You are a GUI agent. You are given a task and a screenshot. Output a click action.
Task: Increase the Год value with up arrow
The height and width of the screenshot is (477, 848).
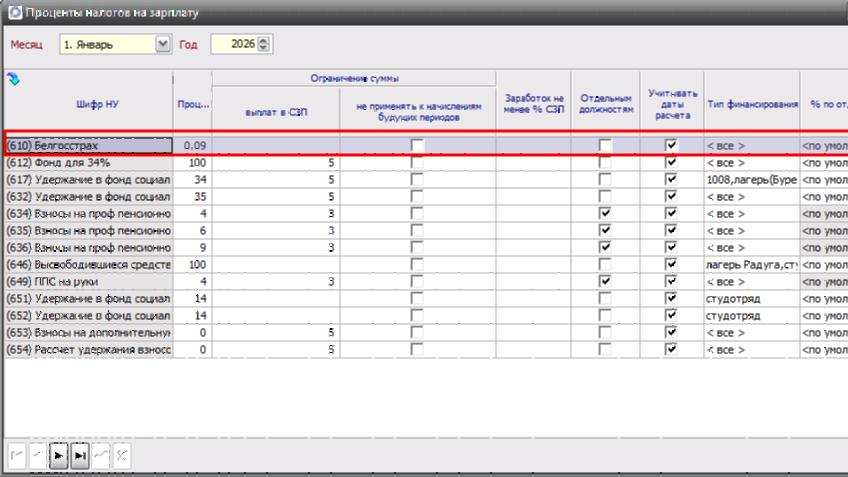coord(264,40)
